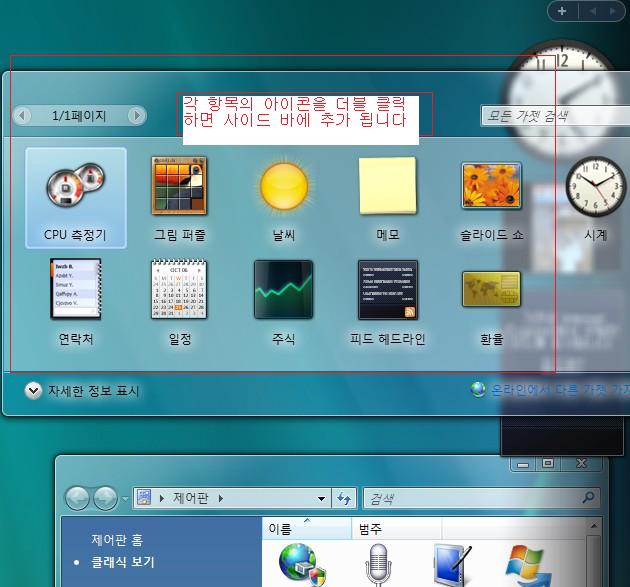This screenshot has width=630, height=587.
Task: Open 제어판 홈 link in left pane
Action: coord(117,539)
